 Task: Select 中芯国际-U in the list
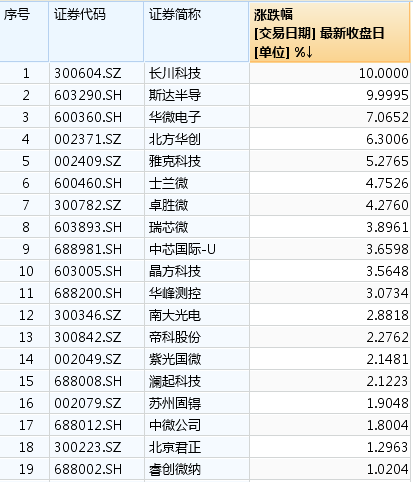pyautogui.click(x=182, y=249)
